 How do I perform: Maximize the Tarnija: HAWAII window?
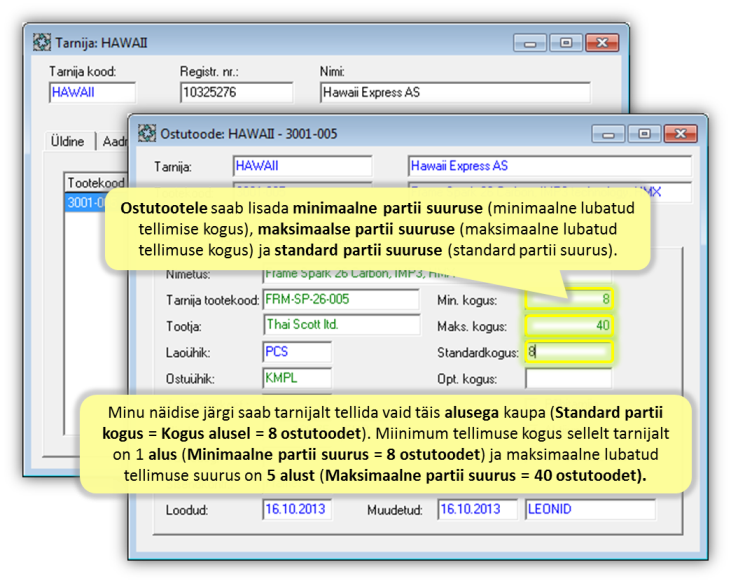565,43
